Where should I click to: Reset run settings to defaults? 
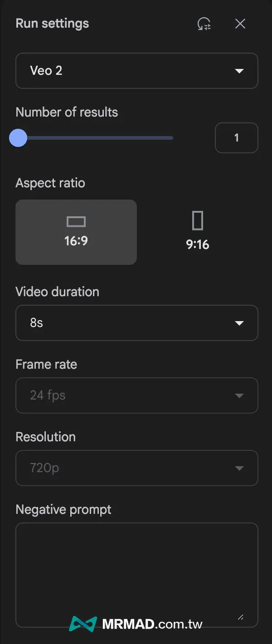click(204, 24)
